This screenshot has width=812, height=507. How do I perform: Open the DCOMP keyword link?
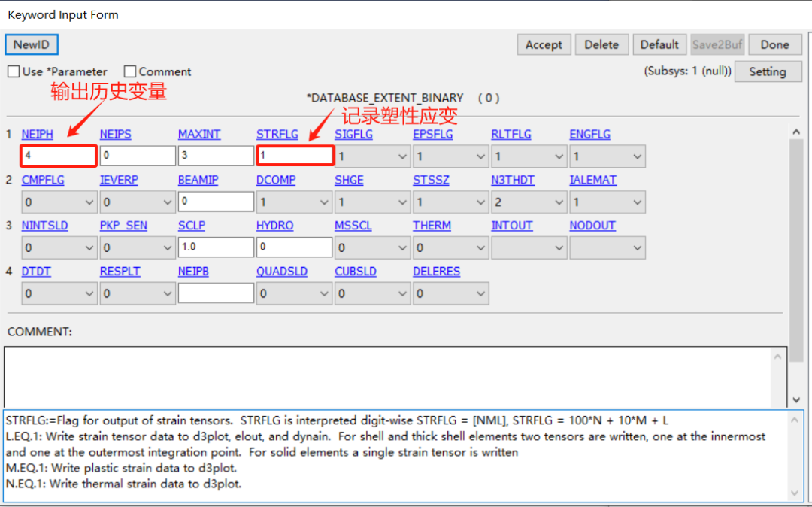coord(276,180)
